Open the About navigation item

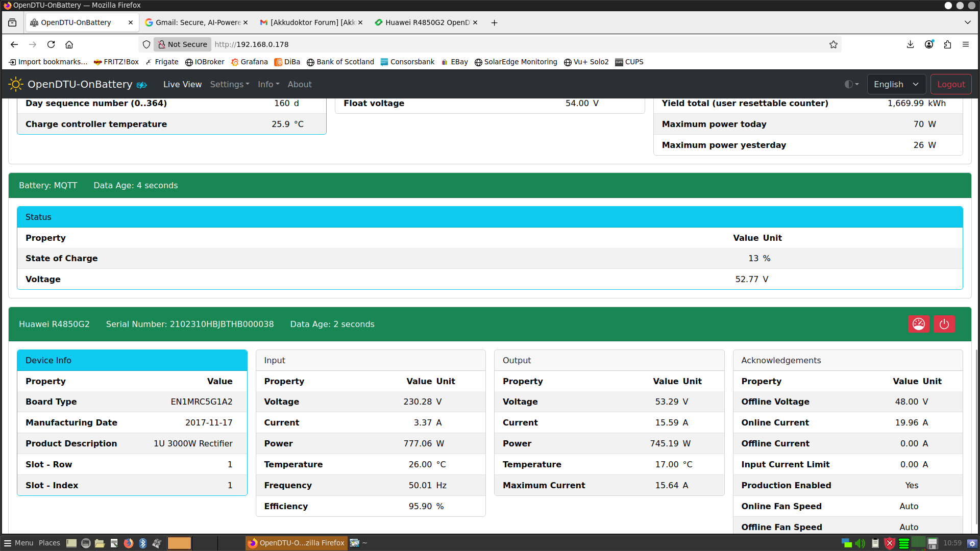point(300,84)
